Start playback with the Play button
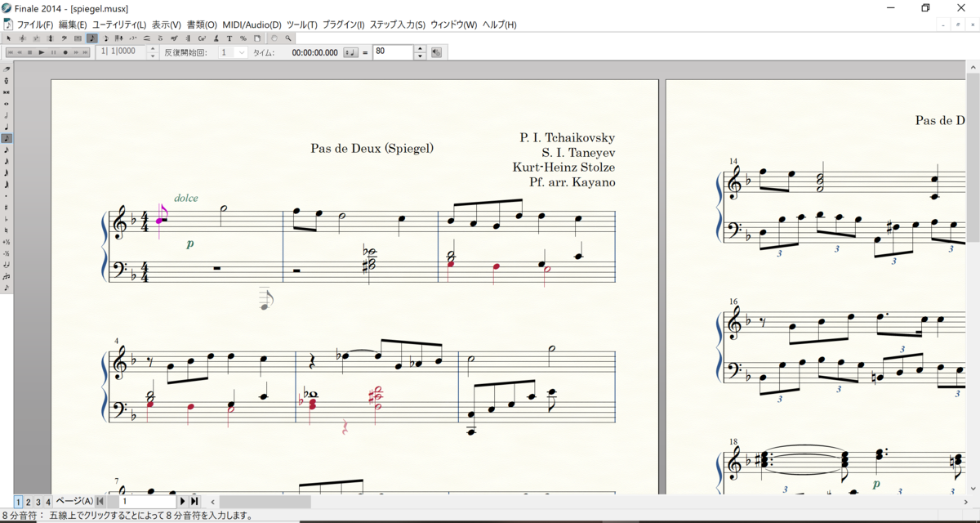Image resolution: width=980 pixels, height=523 pixels. (42, 52)
